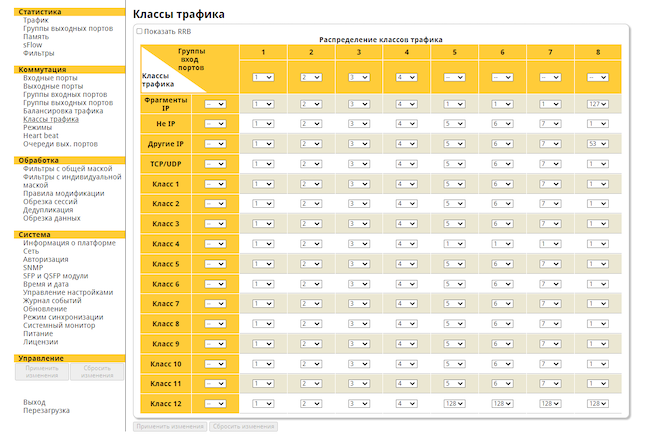The height and width of the screenshot is (447, 650).
Task: Click sidebar Сбросить изменения button
Action: (97, 372)
